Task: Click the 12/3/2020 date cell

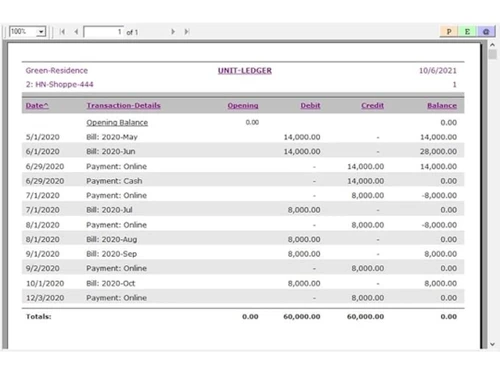Action: [x=45, y=298]
